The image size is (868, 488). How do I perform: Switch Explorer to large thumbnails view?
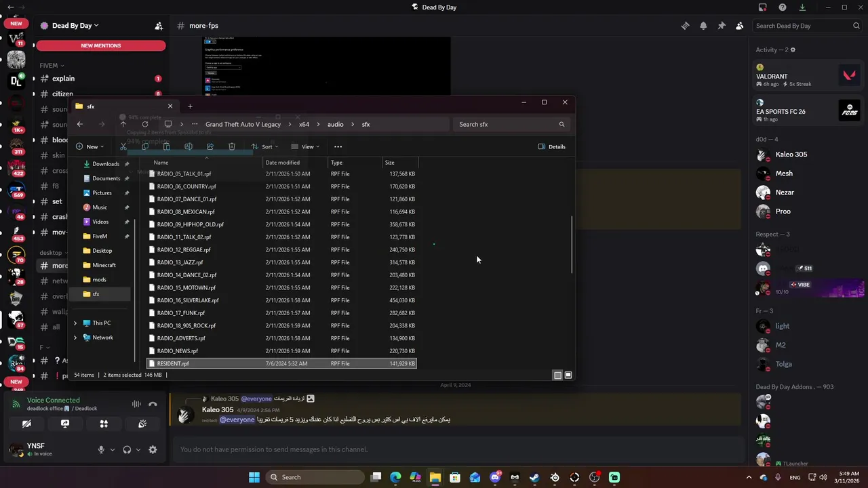[x=568, y=375]
